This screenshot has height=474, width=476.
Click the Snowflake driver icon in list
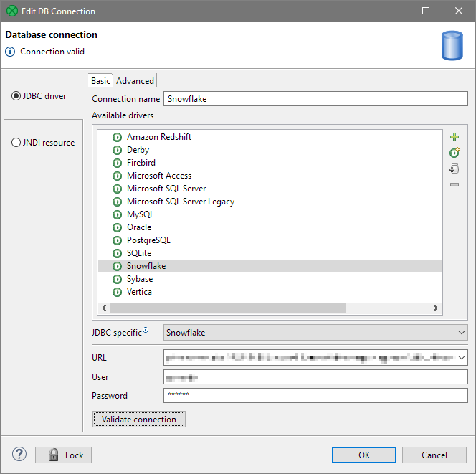point(117,266)
